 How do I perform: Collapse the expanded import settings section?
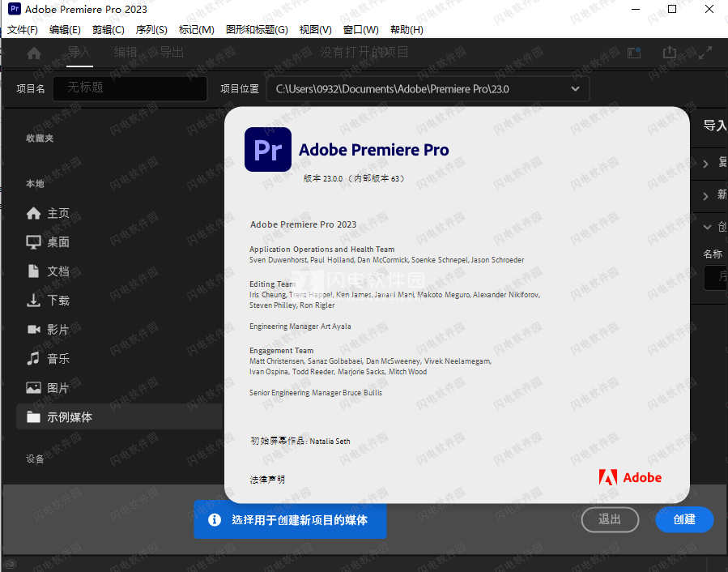tap(707, 227)
